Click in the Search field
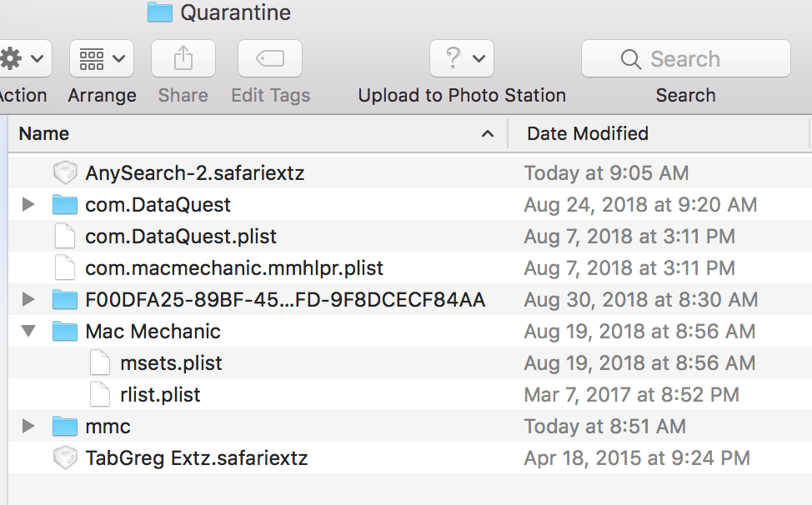Viewport: 812px width, 505px height. point(685,59)
